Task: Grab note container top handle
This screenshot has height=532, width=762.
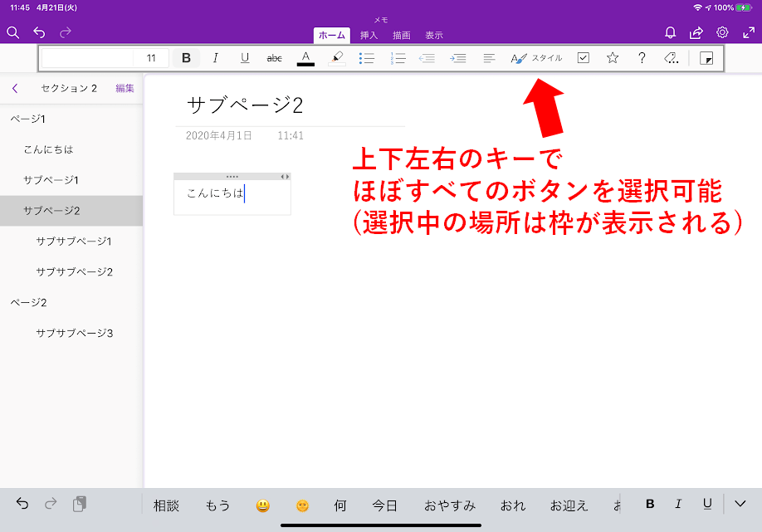Action: [x=232, y=176]
